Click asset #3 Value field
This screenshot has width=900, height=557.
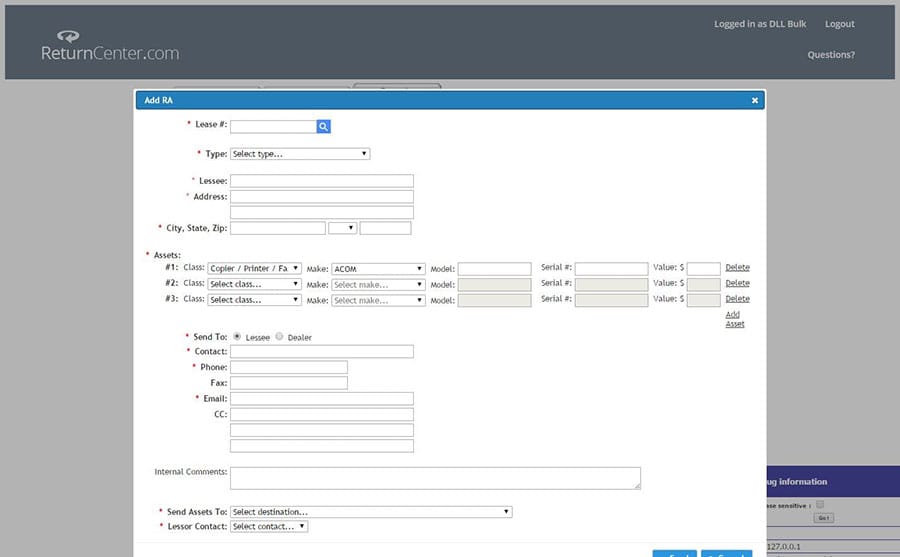coord(704,300)
